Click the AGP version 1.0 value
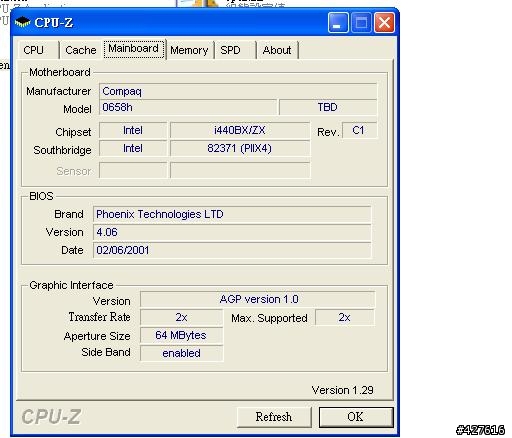512x438 pixels. (x=258, y=299)
